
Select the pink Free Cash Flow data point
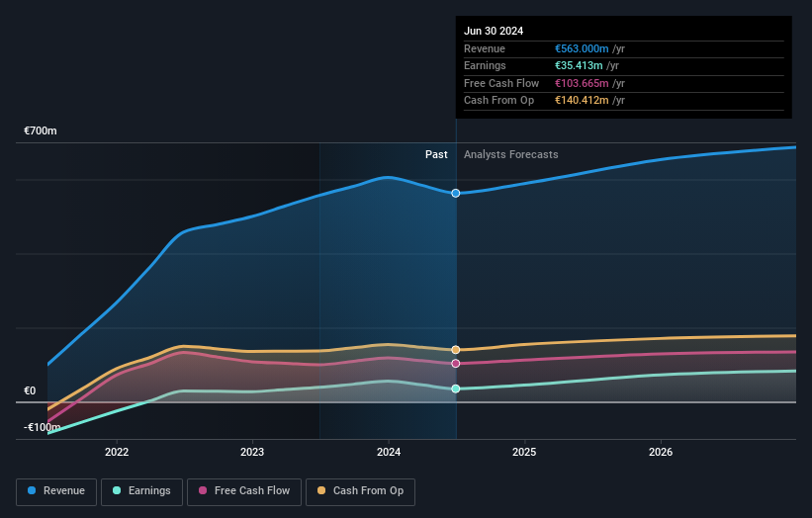[x=456, y=364]
